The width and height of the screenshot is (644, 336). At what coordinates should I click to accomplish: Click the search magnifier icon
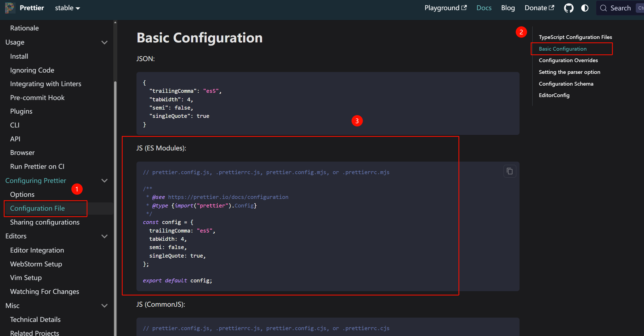coord(603,8)
